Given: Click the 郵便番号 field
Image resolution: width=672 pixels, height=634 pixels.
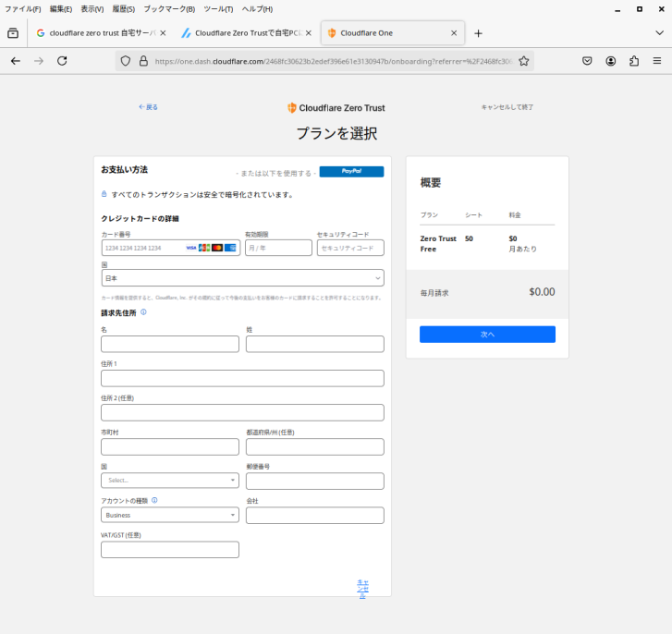Looking at the screenshot, I should pyautogui.click(x=315, y=482).
